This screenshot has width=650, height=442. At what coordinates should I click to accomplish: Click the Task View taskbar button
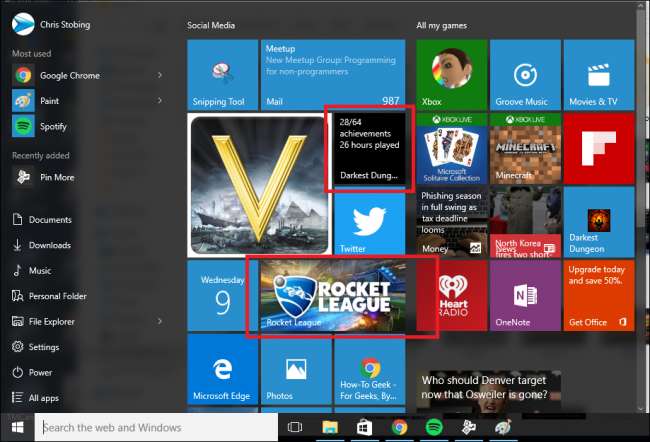point(295,427)
